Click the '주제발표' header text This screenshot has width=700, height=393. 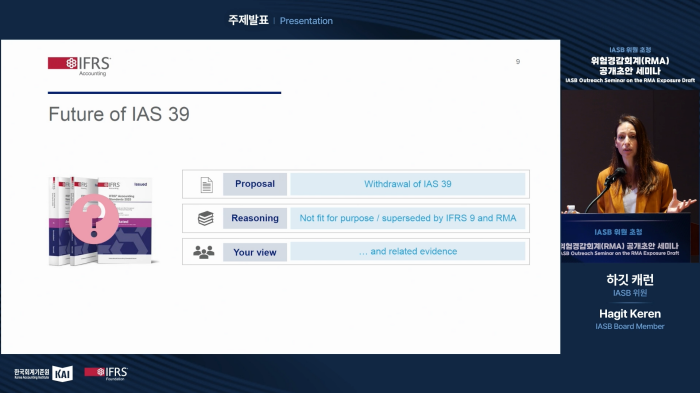pos(248,20)
